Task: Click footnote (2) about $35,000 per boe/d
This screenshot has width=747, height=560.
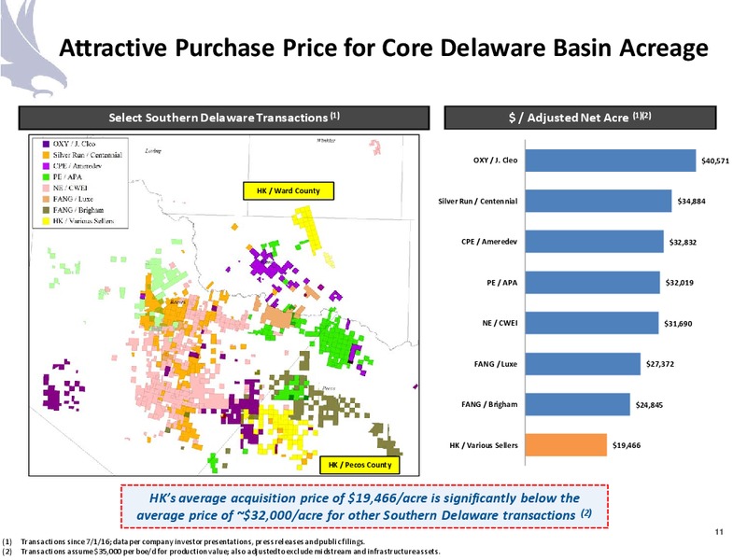Action: coord(221,552)
